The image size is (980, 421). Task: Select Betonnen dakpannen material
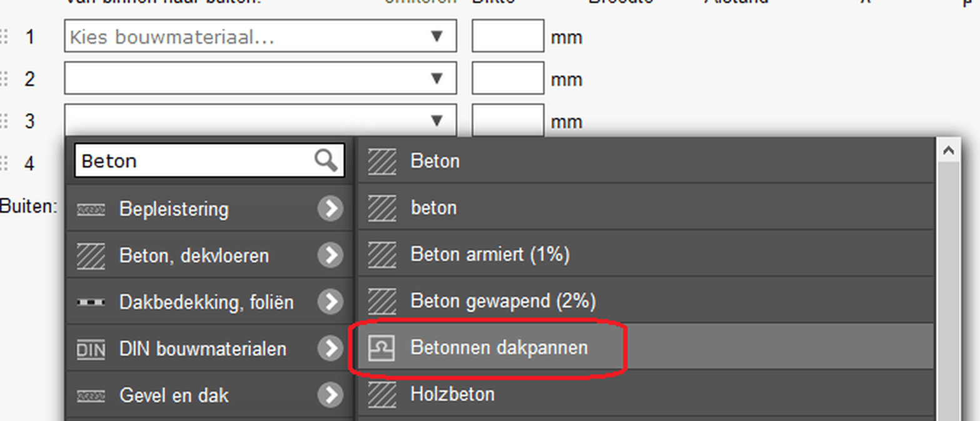coord(646,347)
